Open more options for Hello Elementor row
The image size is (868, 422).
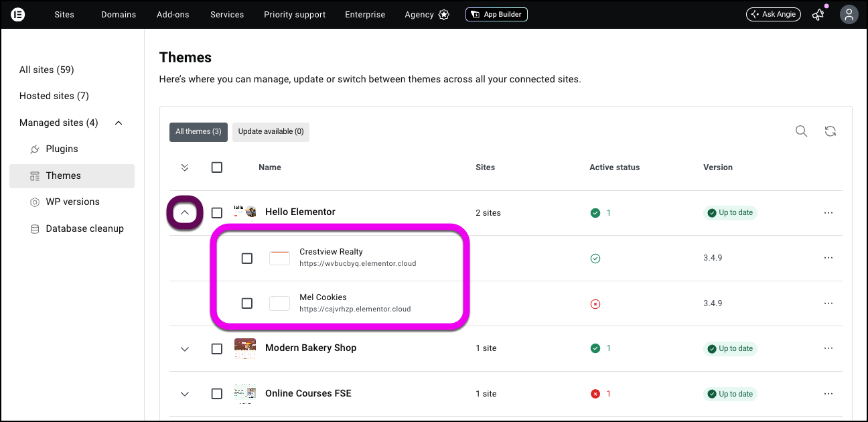[x=828, y=212]
